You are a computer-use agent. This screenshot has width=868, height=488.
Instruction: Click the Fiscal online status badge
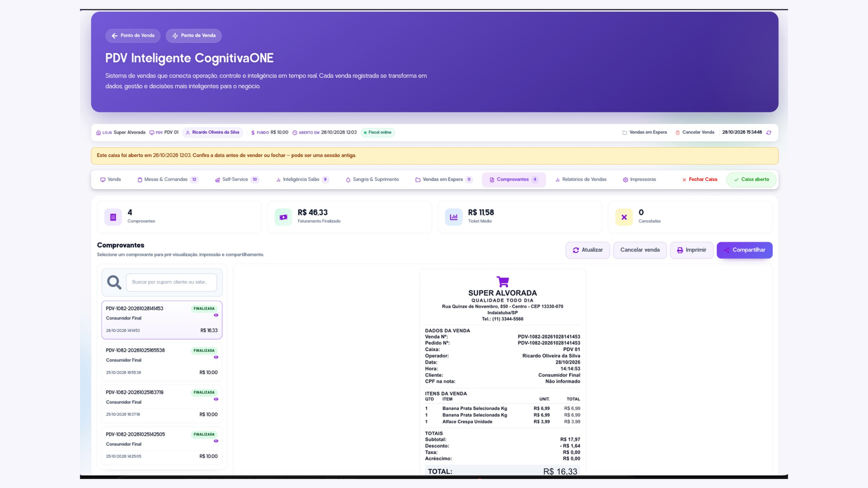[x=378, y=132]
